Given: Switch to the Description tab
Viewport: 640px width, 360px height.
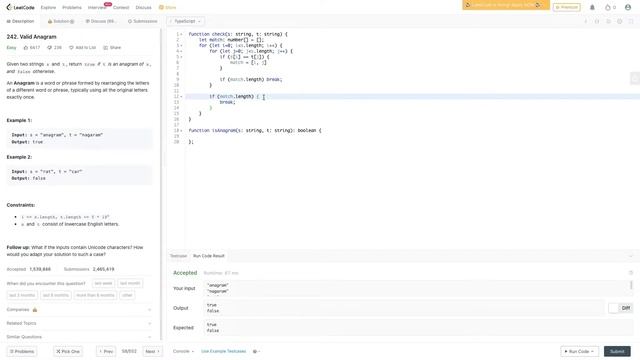Looking at the screenshot, I should [x=20, y=21].
